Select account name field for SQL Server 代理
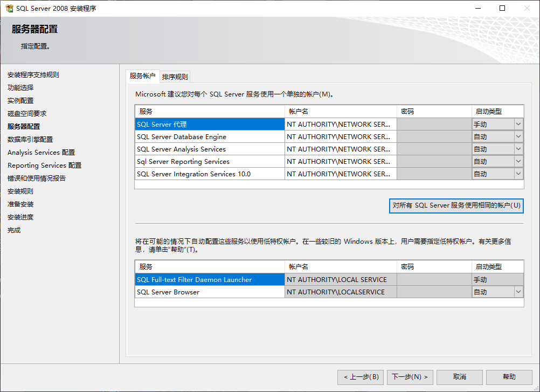 click(341, 125)
